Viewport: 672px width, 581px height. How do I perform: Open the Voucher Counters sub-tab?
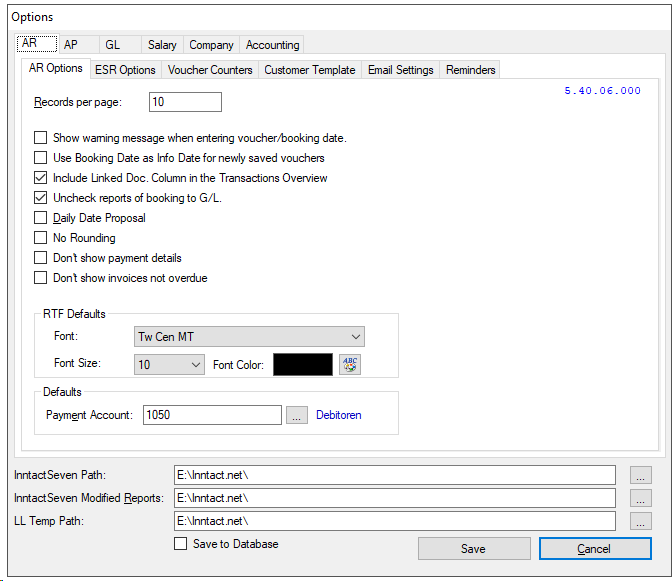click(x=210, y=70)
